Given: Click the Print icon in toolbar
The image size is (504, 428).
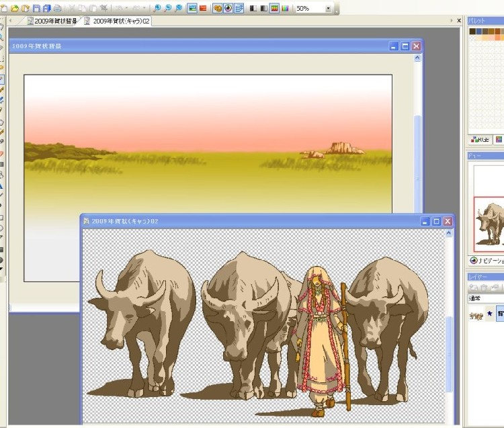Looking at the screenshot, I should (x=57, y=8).
